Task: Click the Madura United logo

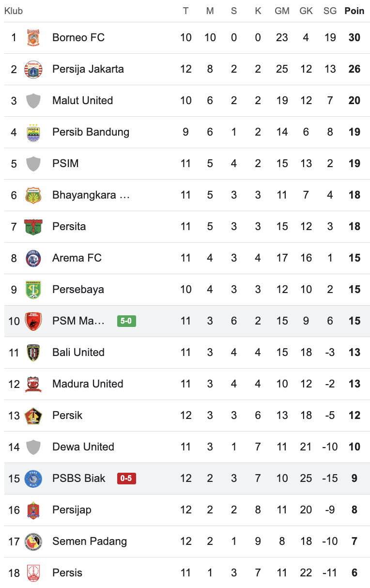Action: coord(33,384)
